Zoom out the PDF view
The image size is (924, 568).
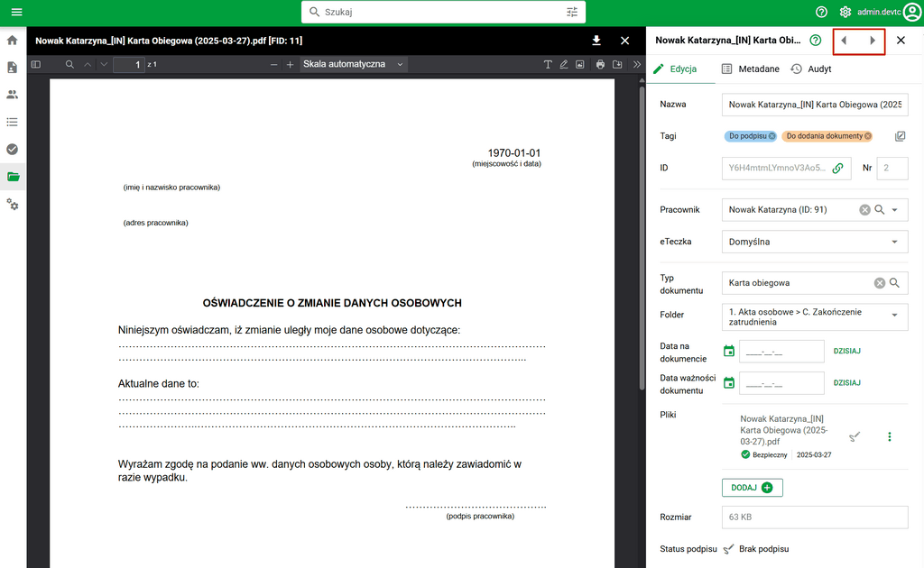(273, 64)
